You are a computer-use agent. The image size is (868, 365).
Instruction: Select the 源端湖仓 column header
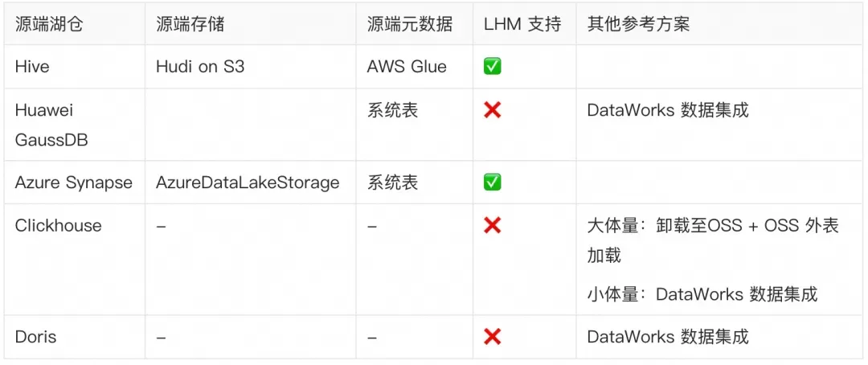pyautogui.click(x=48, y=24)
